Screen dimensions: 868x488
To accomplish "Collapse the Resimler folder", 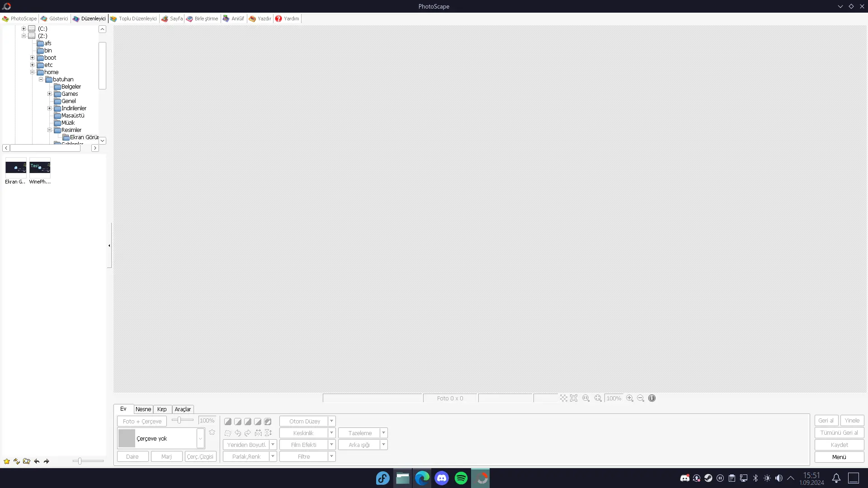I will [49, 130].
